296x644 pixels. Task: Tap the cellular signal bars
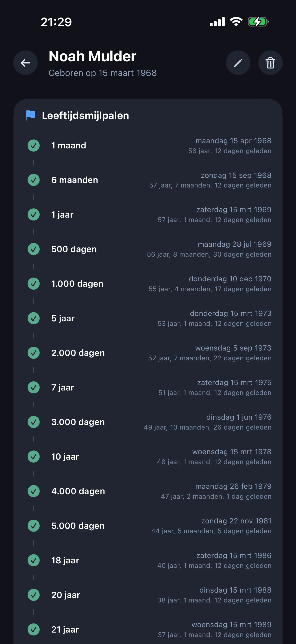pos(217,22)
